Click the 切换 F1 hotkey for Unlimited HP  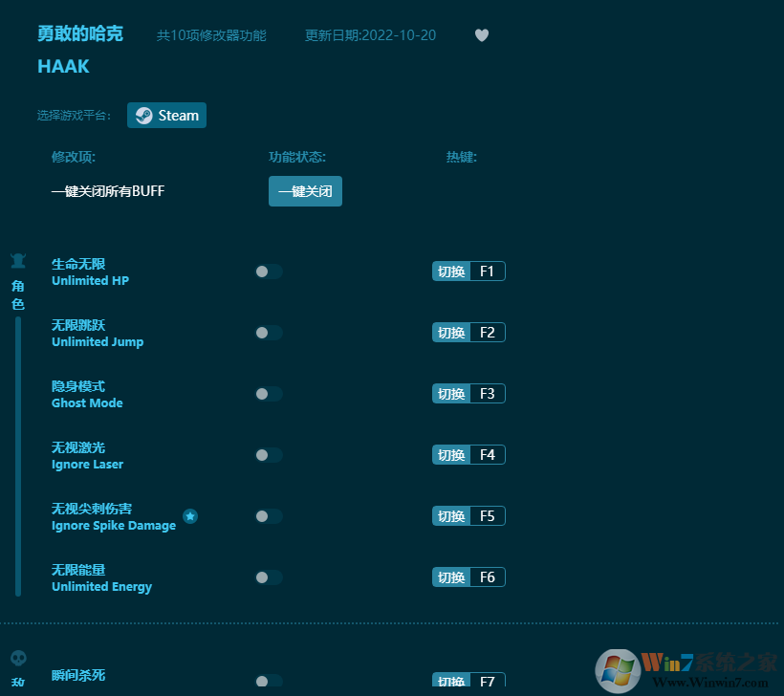[x=468, y=271]
